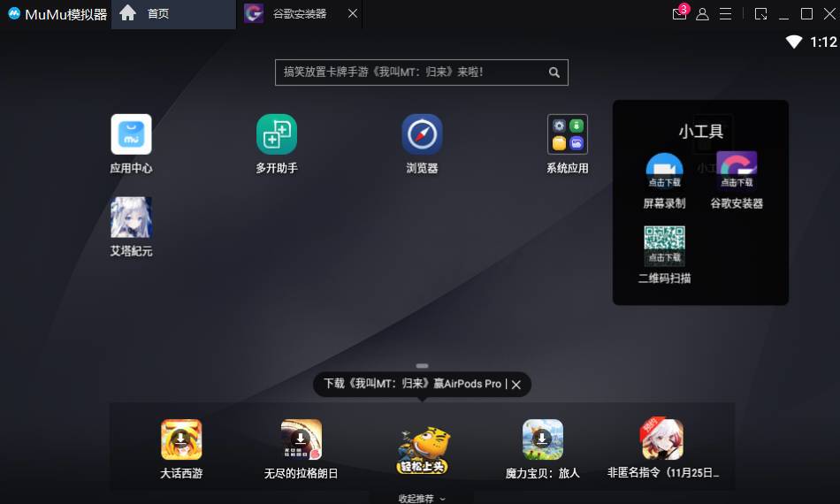840x504 pixels.
Task: Launch the 多开助手 multi-instance helper
Action: pos(277,134)
